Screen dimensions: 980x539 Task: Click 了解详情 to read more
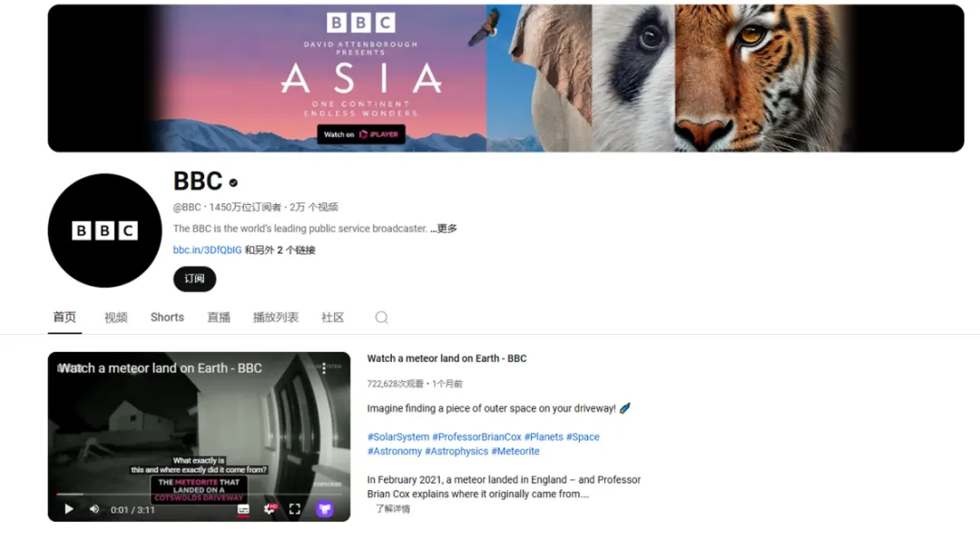click(x=393, y=508)
